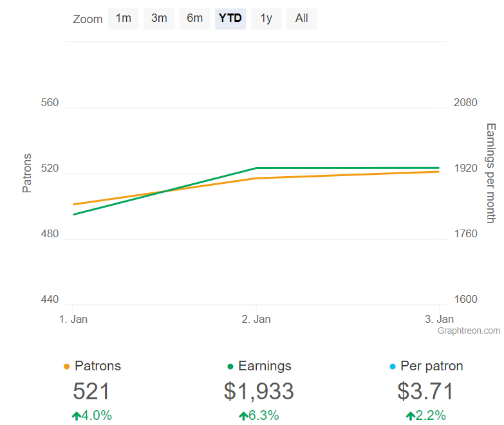Click the orange Patrons legend dot
Viewport: 504px width, 425px height.
click(x=67, y=366)
